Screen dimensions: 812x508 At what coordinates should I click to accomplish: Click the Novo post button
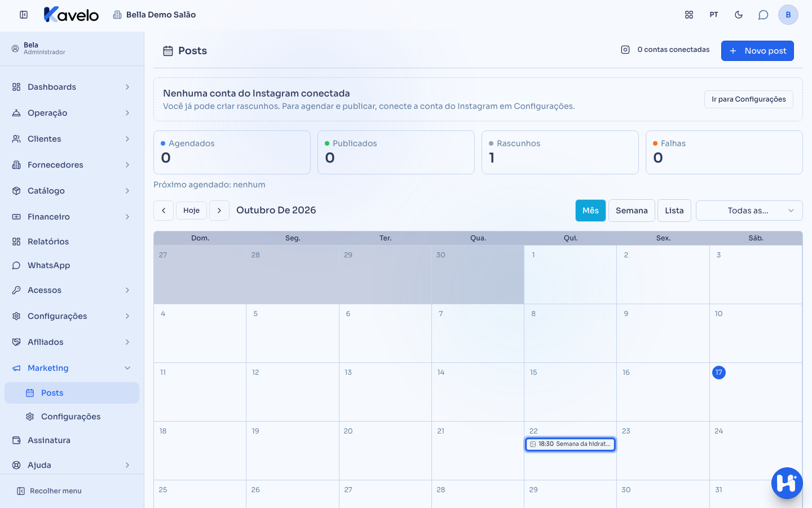click(757, 51)
